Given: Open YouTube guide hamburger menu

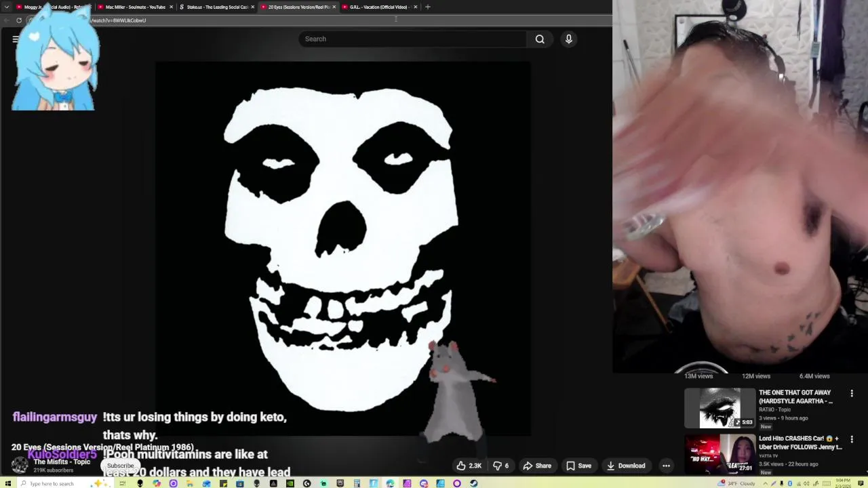Looking at the screenshot, I should pyautogui.click(x=15, y=39).
